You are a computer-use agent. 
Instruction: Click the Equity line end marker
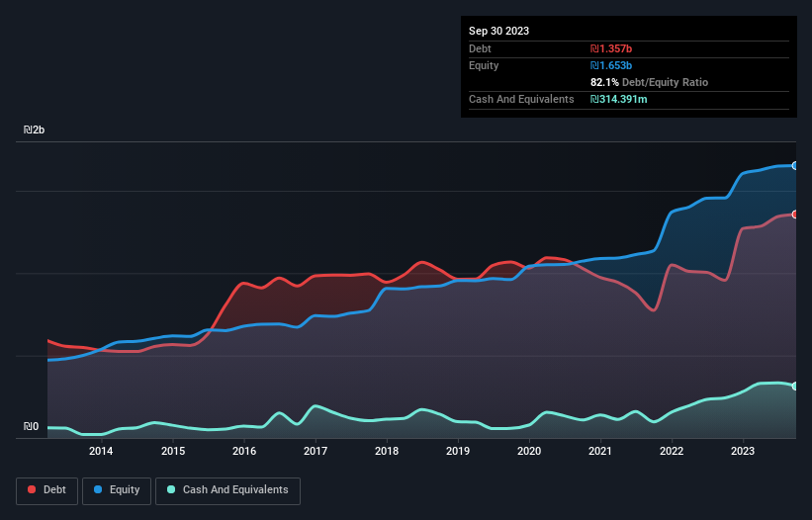click(795, 165)
